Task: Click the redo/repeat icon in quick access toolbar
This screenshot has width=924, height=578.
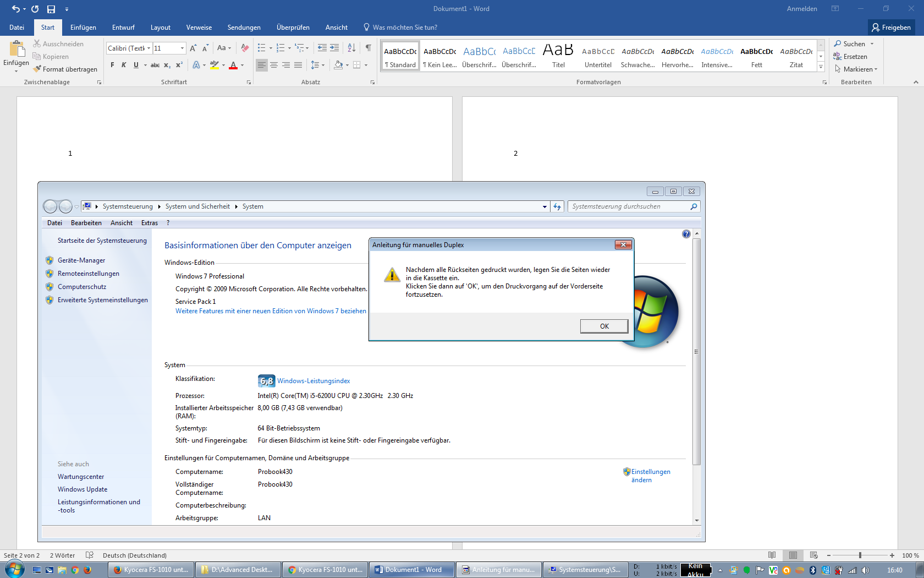Action: pos(35,9)
